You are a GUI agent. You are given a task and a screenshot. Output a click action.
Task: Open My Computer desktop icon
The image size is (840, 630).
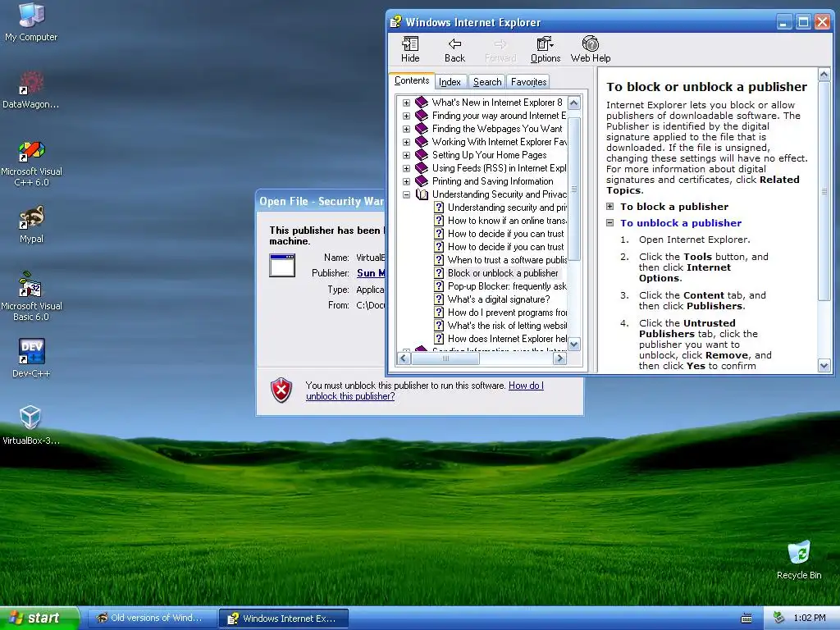[31, 22]
